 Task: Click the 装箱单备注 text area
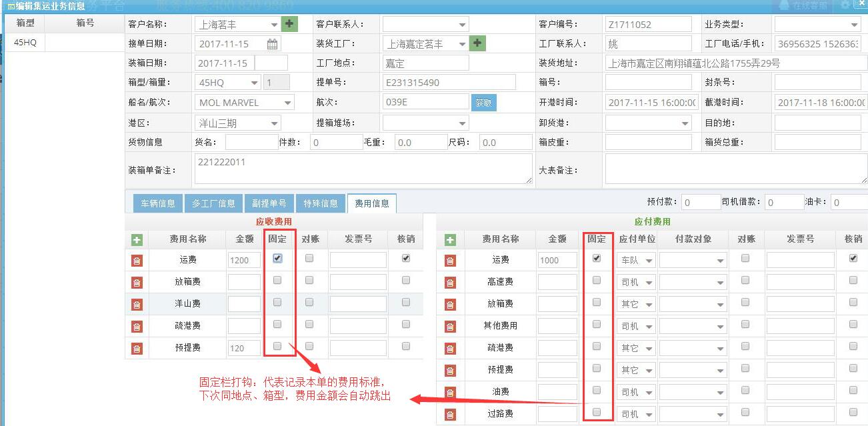363,169
